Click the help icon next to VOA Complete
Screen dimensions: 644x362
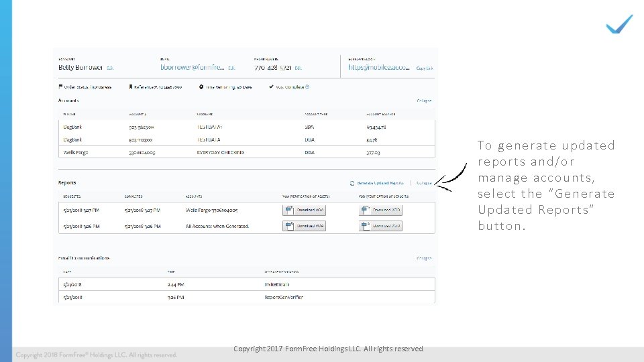click(307, 87)
